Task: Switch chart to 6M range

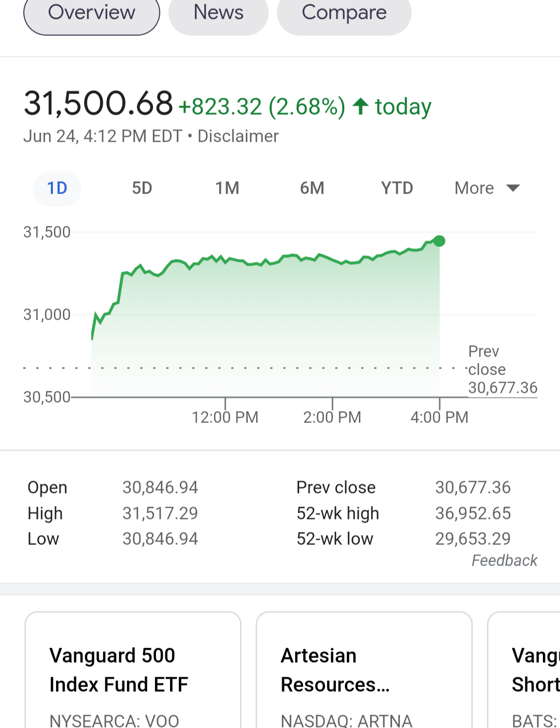Action: click(312, 188)
